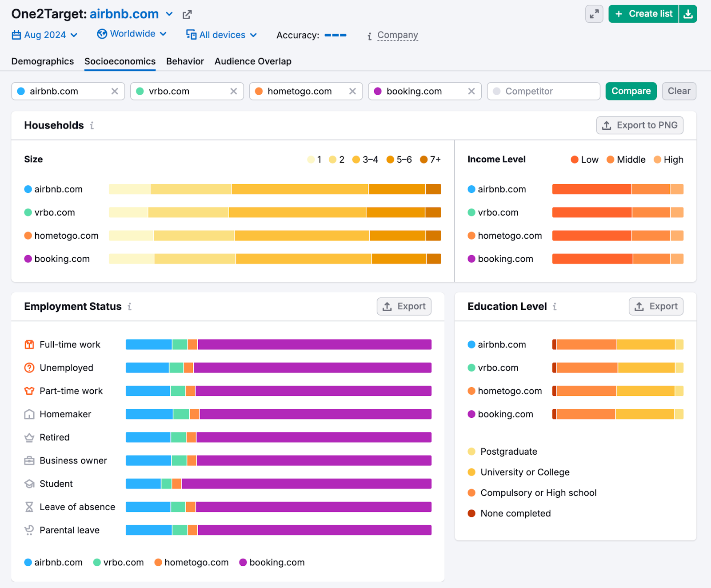Image resolution: width=711 pixels, height=588 pixels.
Task: Click vrbo.com in Employment Status bottom legend
Action: (x=119, y=562)
